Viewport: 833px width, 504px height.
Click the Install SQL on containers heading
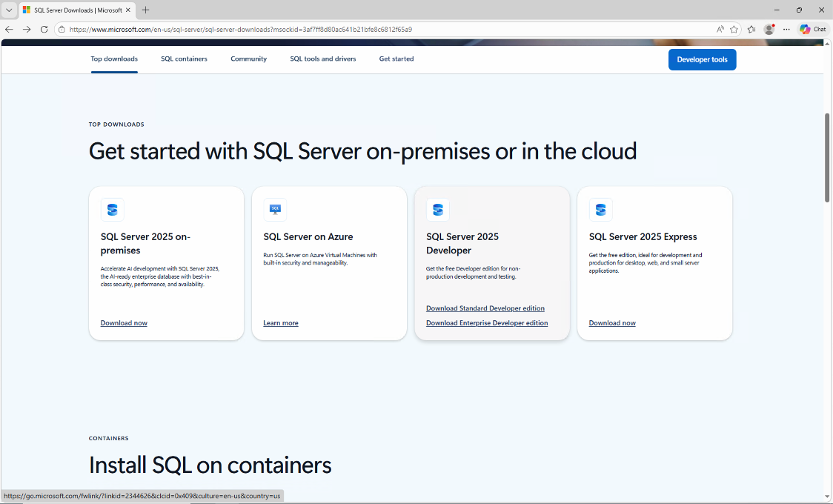[x=210, y=465]
